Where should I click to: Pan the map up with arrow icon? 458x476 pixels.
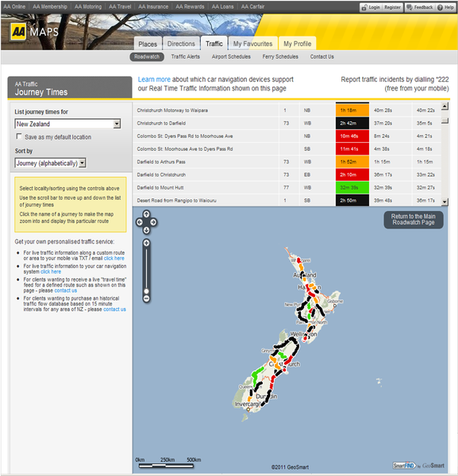[146, 214]
